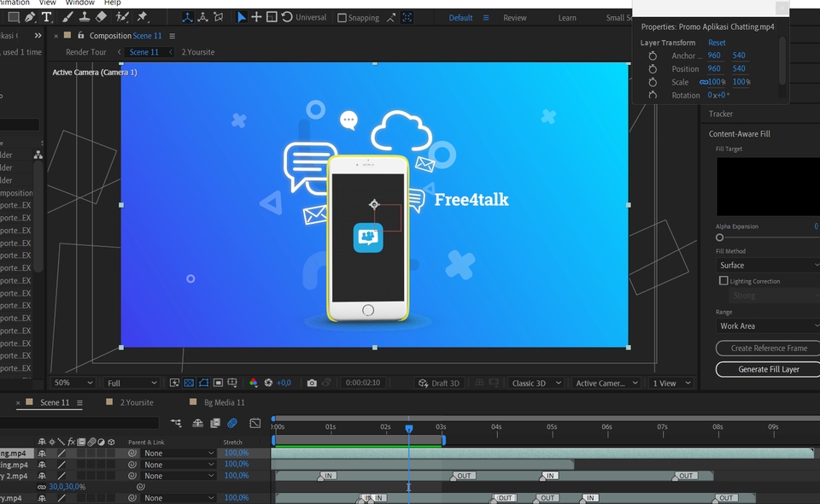Open Parent None dropdown for first layer
The width and height of the screenshot is (820, 504).
click(179, 454)
